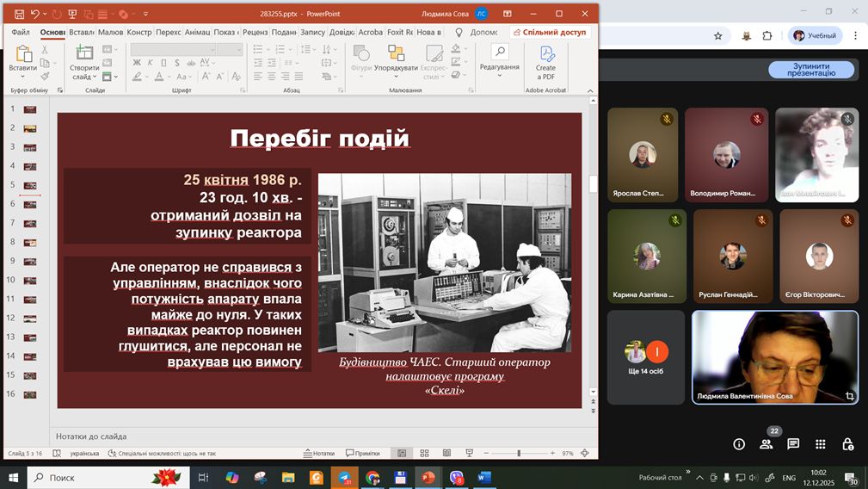The height and width of the screenshot is (489, 868).
Task: Expand the bulleted list dropdown arrow
Action: tap(267, 49)
